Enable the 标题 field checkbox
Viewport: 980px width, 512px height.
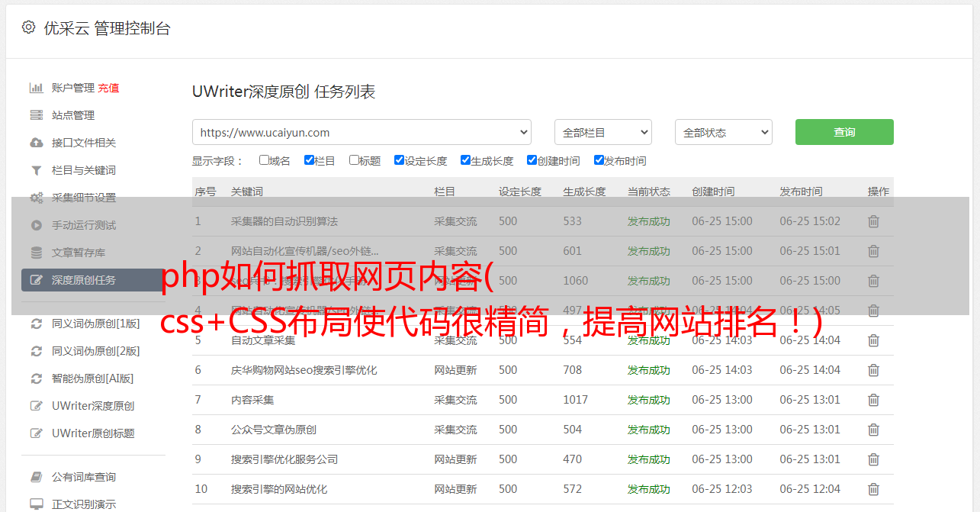(x=354, y=160)
